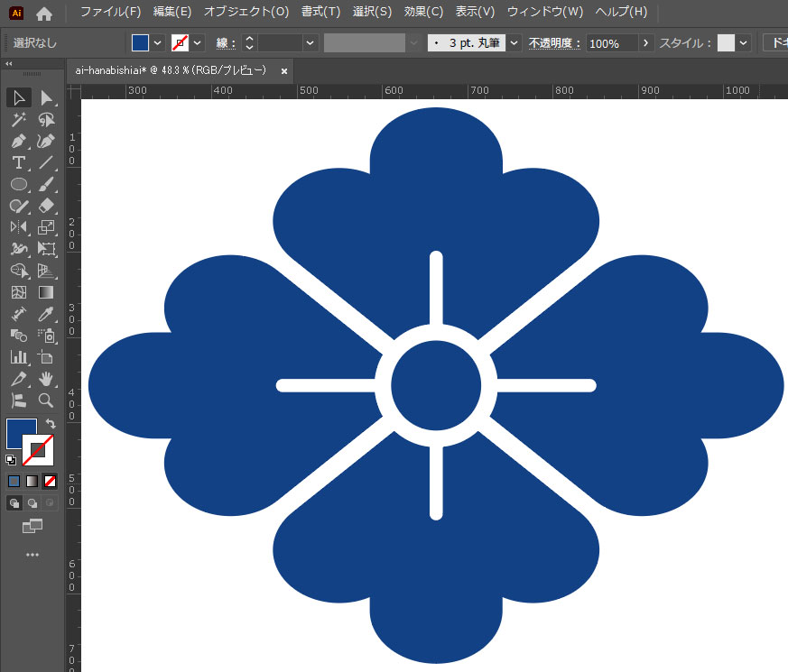The width and height of the screenshot is (788, 672).
Task: Select the Eyedropper tool
Action: (47, 314)
